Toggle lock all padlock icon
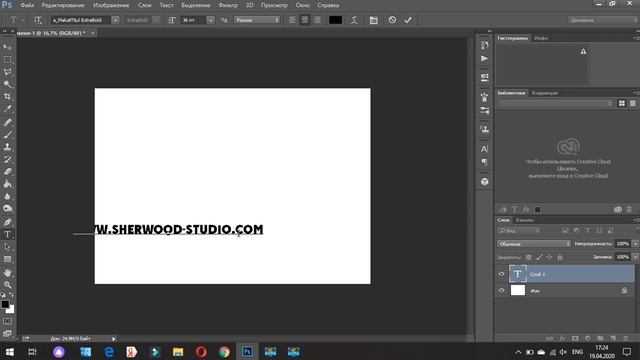 560,257
